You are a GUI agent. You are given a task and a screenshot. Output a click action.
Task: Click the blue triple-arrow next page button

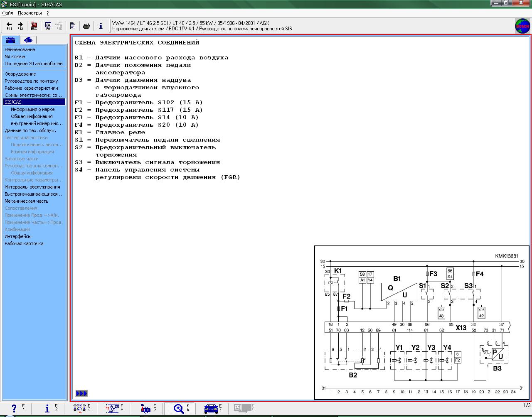[81, 393]
